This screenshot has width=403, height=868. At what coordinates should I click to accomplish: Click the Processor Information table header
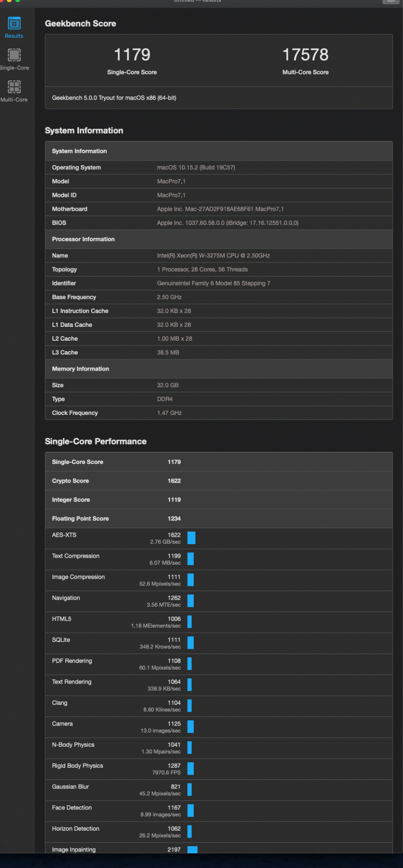(x=83, y=239)
